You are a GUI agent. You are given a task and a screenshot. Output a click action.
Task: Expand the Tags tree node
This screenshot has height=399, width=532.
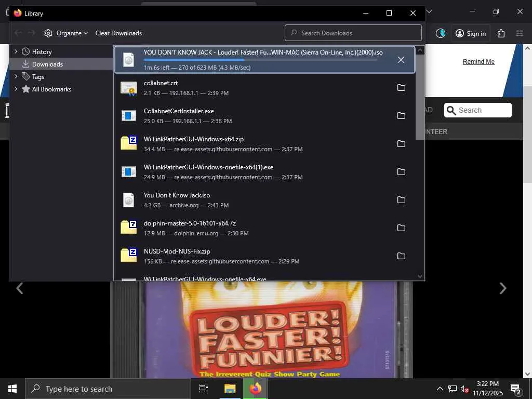tap(16, 76)
